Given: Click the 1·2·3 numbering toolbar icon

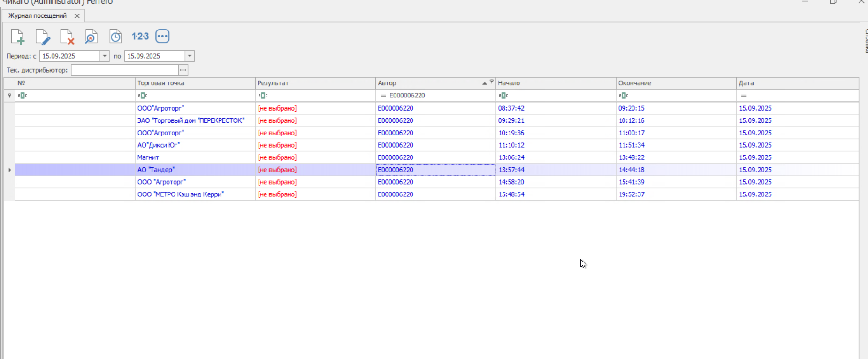Looking at the screenshot, I should (140, 37).
